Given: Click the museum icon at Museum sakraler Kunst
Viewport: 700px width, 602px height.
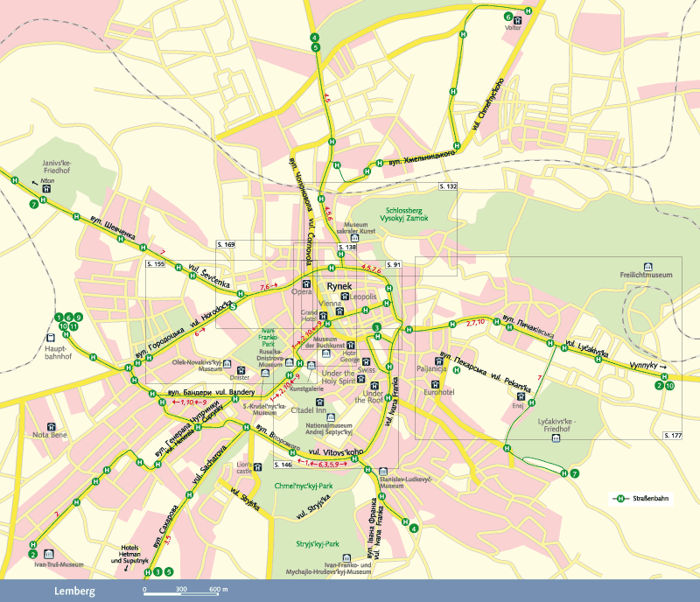Looking at the screenshot, I should click(x=354, y=239).
